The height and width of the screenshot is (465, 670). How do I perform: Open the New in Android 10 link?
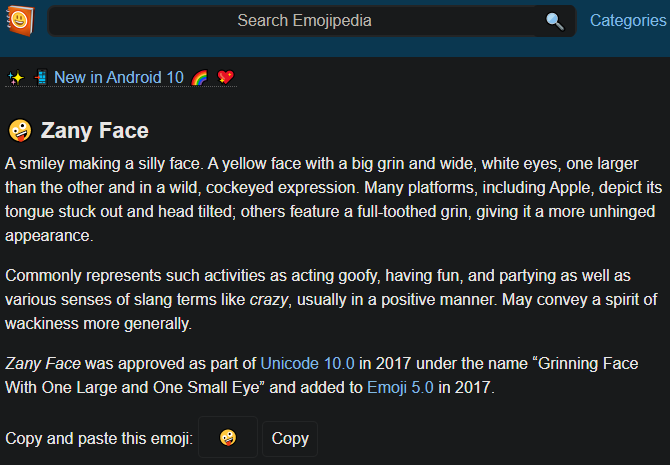coord(119,77)
